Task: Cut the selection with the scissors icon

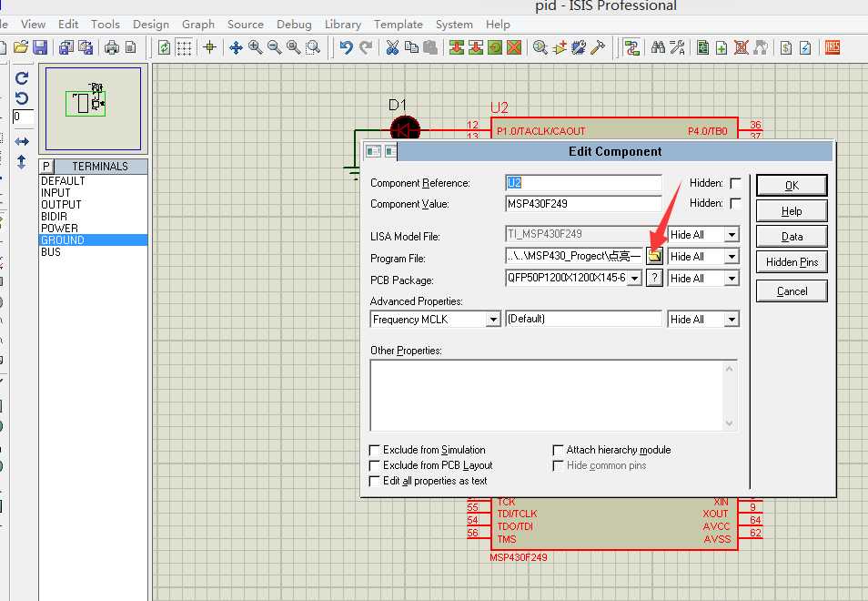Action: click(x=392, y=47)
